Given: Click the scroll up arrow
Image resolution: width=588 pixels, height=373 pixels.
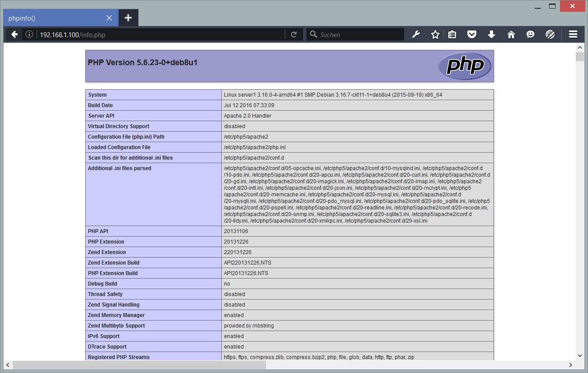Looking at the screenshot, I should click(x=580, y=47).
